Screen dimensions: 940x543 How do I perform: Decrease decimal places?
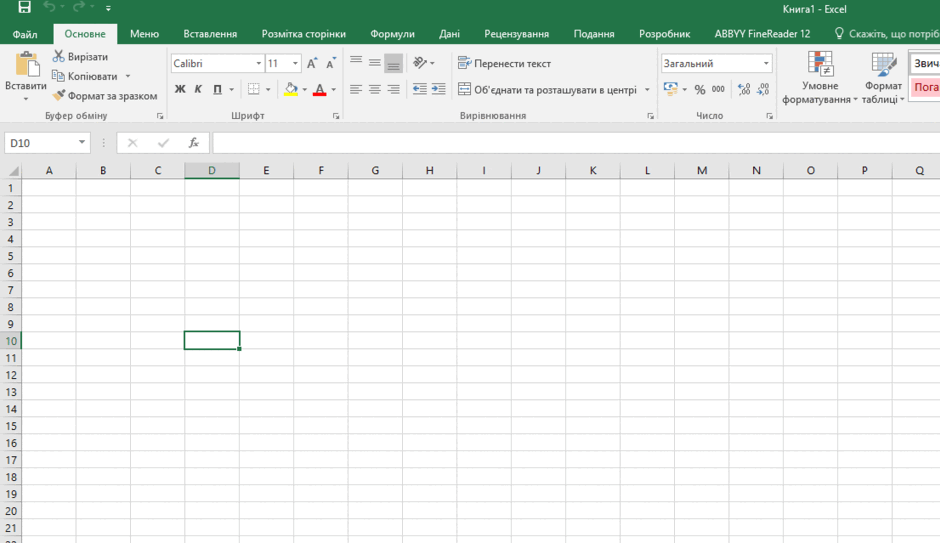point(763,89)
